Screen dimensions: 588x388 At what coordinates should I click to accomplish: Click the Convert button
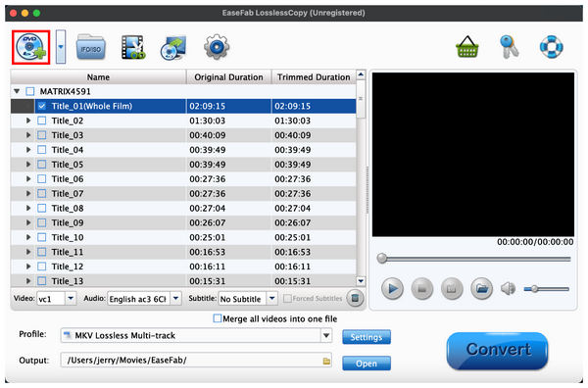[x=498, y=350]
